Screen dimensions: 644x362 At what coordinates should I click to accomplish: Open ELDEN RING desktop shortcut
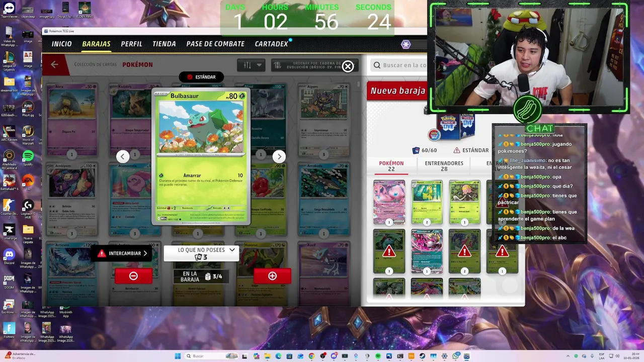click(x=84, y=11)
